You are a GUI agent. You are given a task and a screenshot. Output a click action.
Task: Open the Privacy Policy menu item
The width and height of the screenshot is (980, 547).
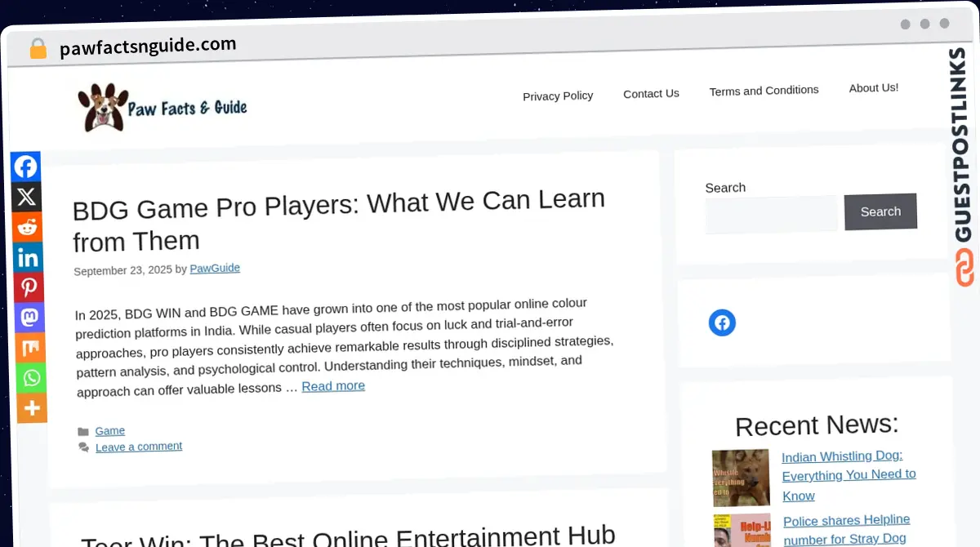pos(558,96)
